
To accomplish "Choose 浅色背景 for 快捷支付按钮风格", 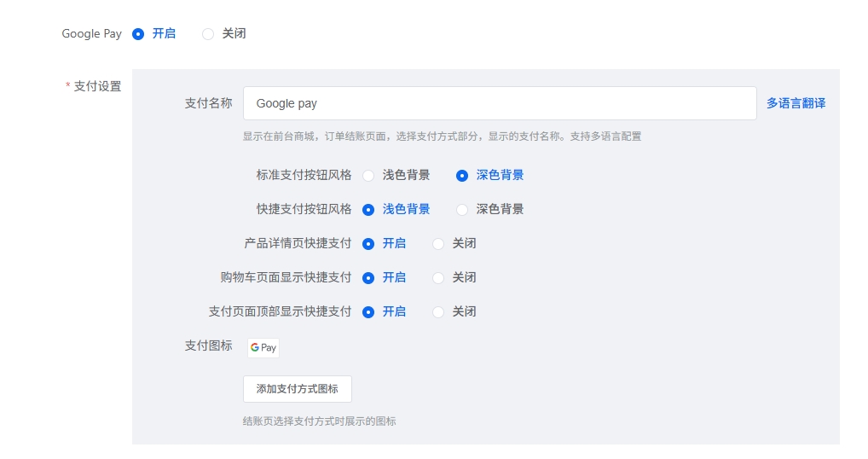I will (368, 210).
